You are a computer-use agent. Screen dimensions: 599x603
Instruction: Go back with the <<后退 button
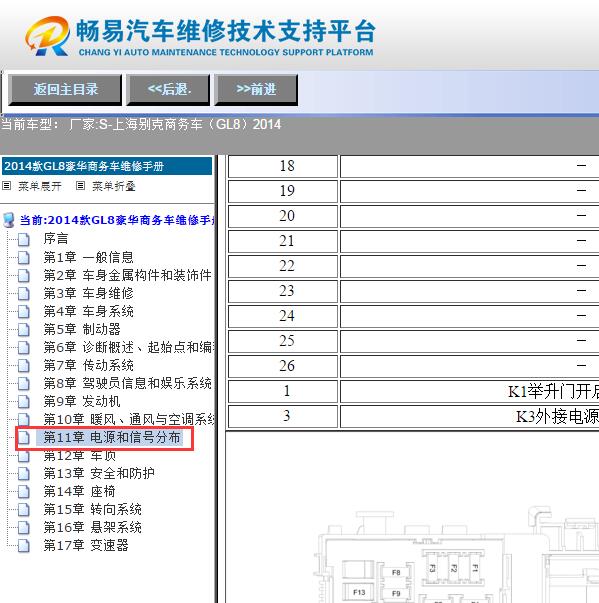coord(168,90)
